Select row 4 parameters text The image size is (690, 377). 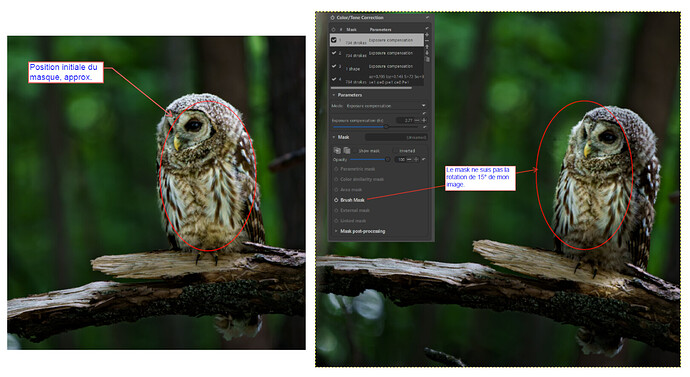click(396, 79)
